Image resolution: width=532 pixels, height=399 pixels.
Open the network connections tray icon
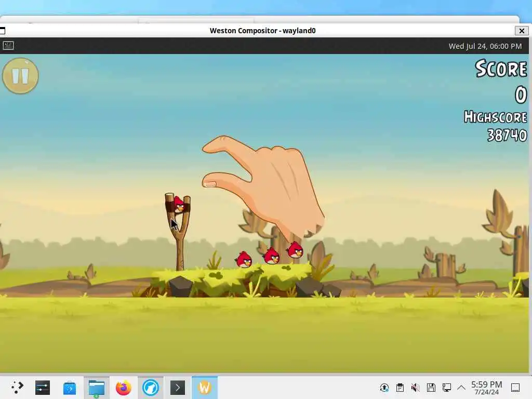[446, 388]
